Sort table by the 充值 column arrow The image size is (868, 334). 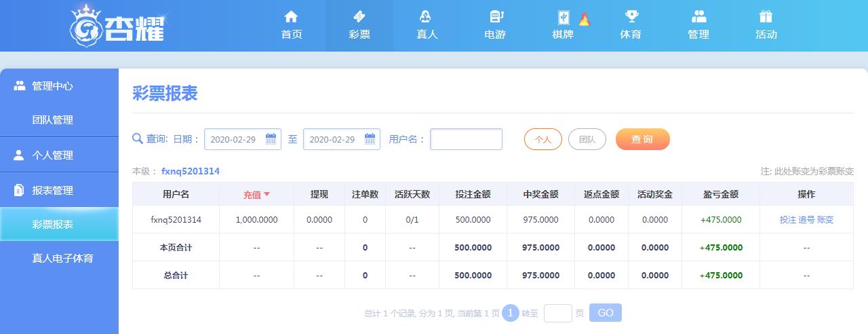click(267, 194)
